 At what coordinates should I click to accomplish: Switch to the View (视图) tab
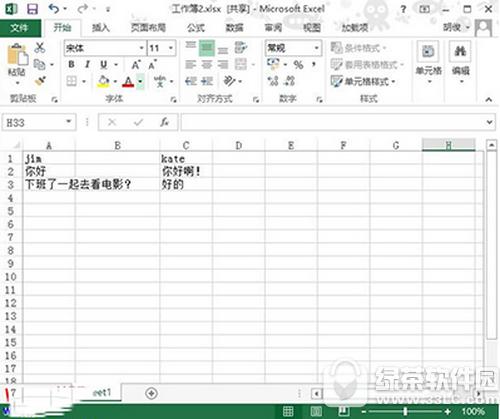click(x=311, y=28)
